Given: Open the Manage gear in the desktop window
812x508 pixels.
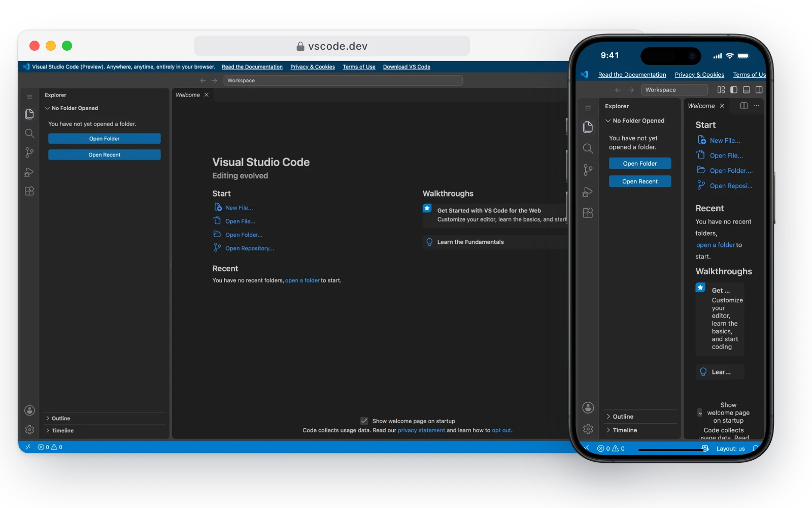Looking at the screenshot, I should click(29, 430).
